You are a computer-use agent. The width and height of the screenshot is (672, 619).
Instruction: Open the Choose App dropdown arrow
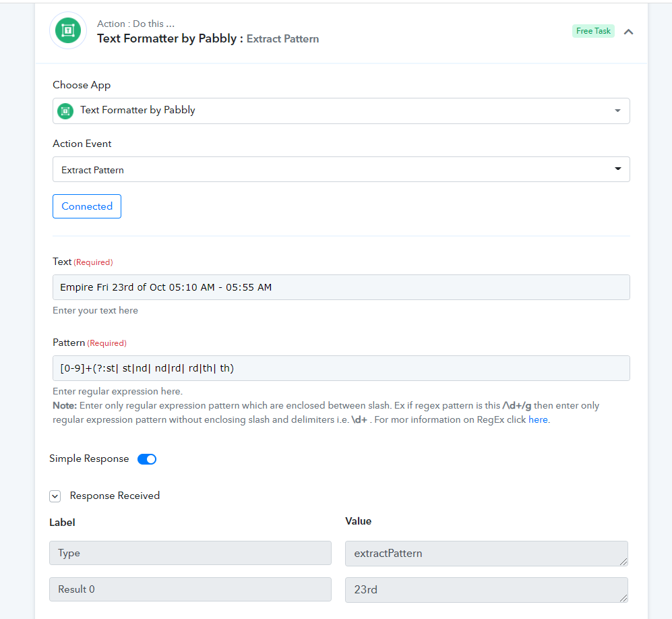[x=617, y=111]
